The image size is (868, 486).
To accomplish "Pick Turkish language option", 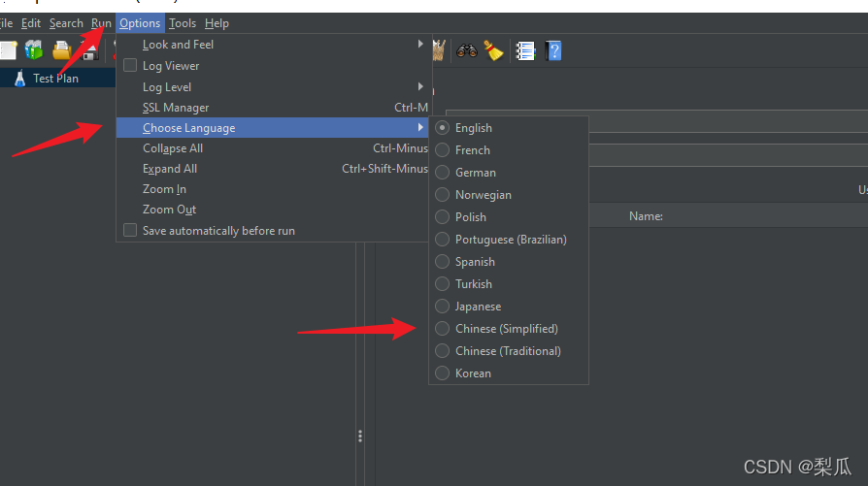I will click(442, 283).
